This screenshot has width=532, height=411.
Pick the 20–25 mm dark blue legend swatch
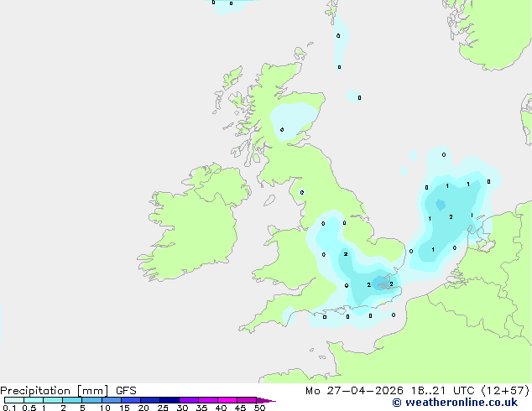pyautogui.click(x=150, y=400)
